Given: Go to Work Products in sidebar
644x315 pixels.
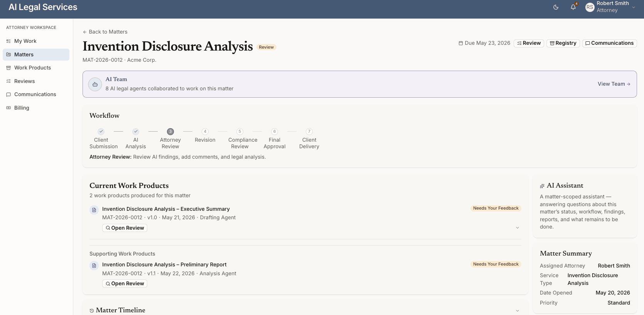Looking at the screenshot, I should coord(36,68).
